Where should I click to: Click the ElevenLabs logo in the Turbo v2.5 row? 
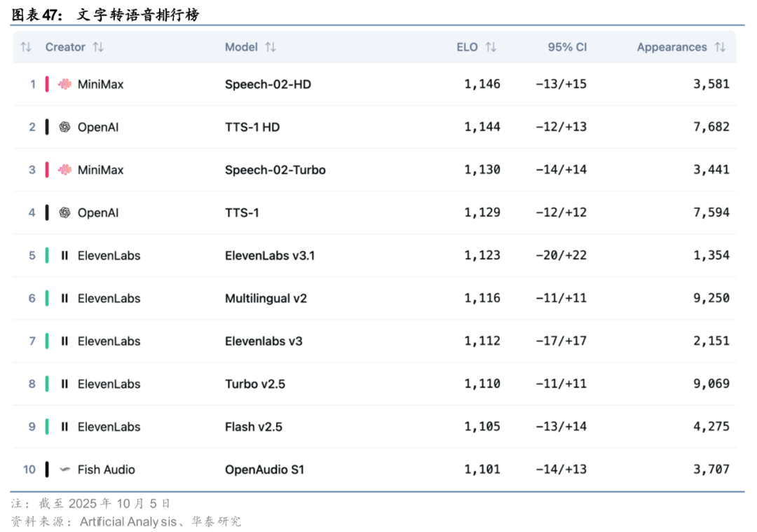pyautogui.click(x=64, y=384)
